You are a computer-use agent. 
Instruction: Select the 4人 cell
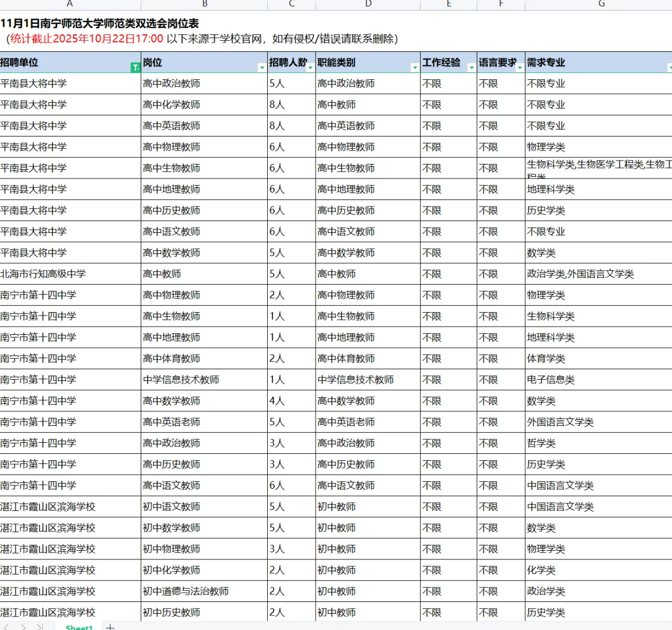(292, 401)
